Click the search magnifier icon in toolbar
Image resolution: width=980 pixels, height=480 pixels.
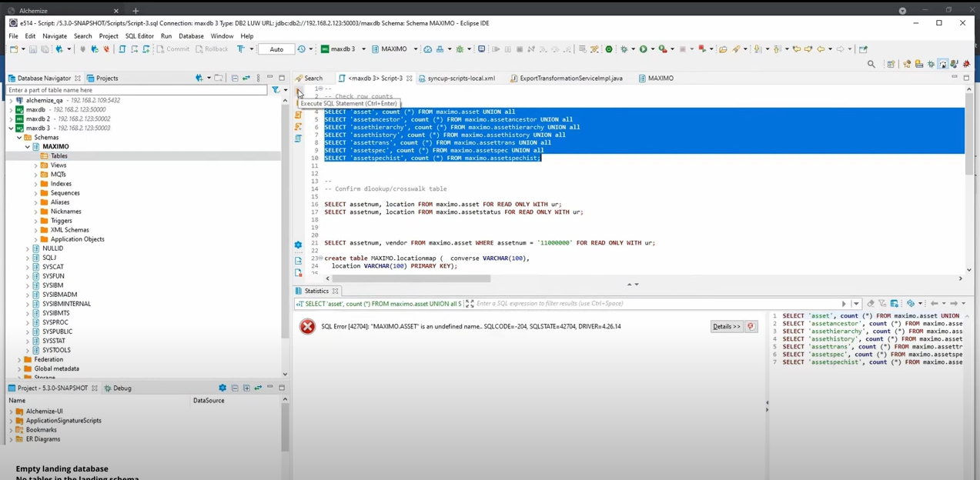[x=871, y=65]
